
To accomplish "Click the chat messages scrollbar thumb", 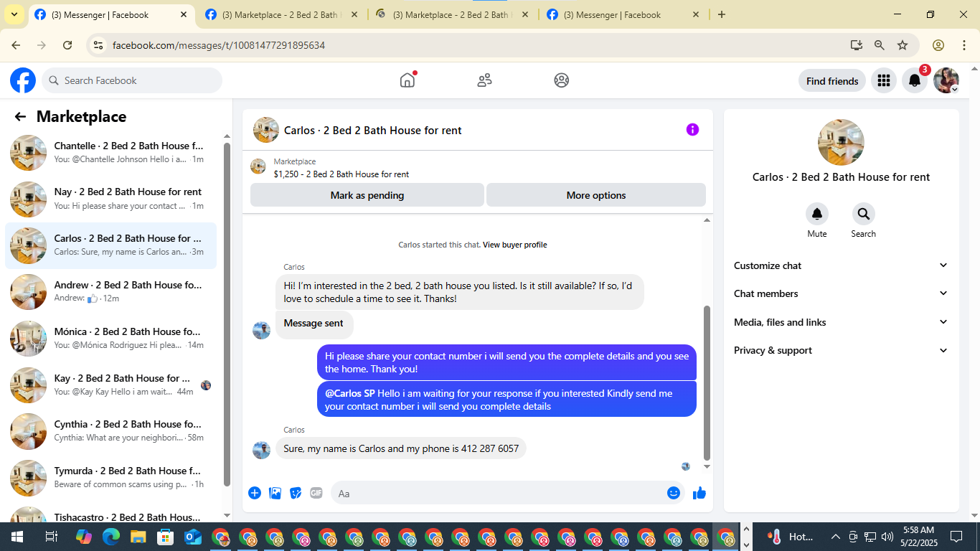I will coord(707,382).
